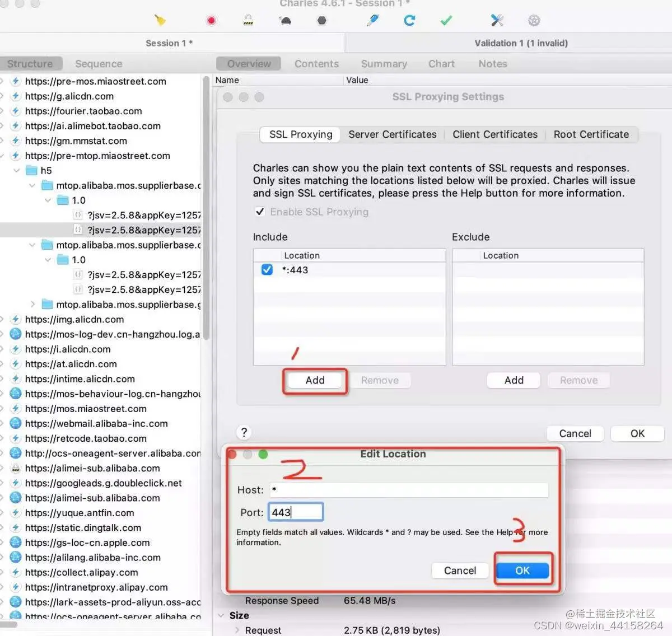This screenshot has width=672, height=636.
Task: Click the Include list Location column header
Action: 349,255
